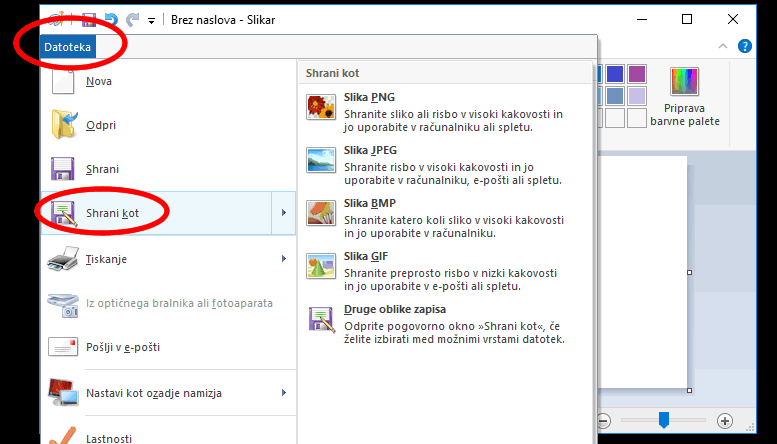This screenshot has height=444, width=777.
Task: Click the zoom slider handle
Action: (x=662, y=420)
